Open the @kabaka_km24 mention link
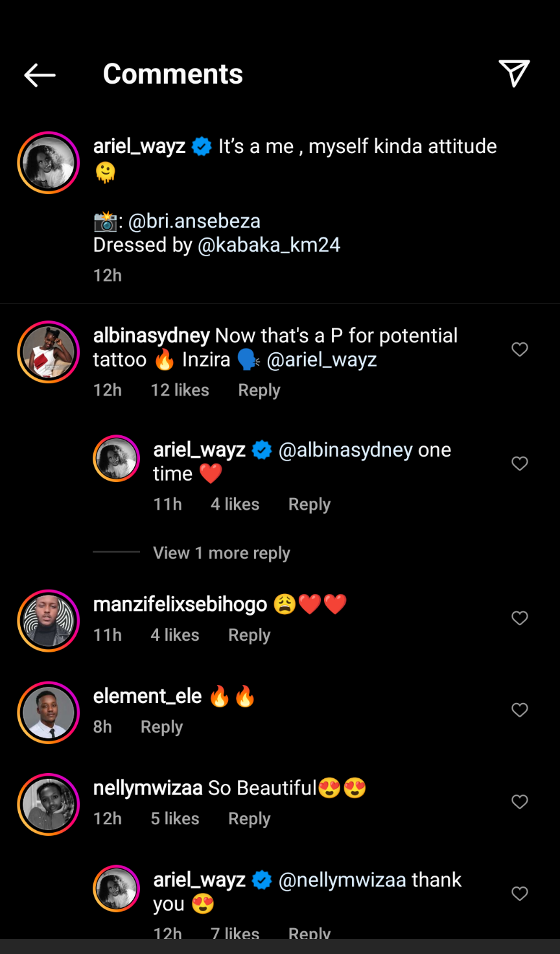This screenshot has height=954, width=560. point(268,245)
